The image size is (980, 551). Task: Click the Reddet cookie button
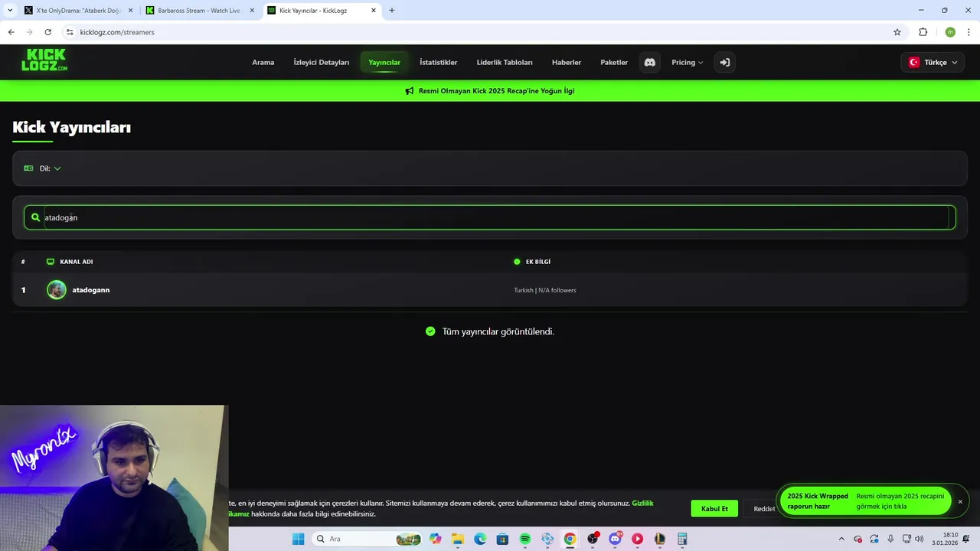764,509
